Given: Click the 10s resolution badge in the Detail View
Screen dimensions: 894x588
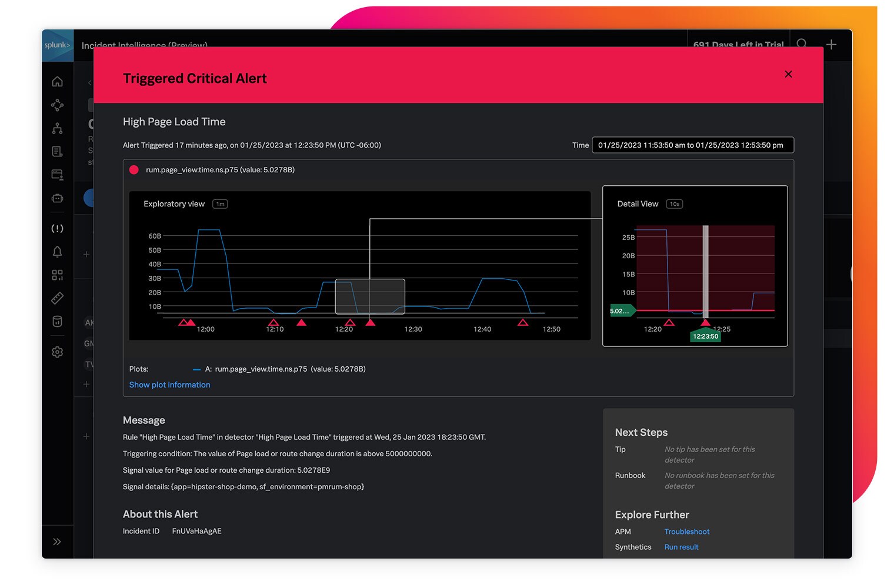Looking at the screenshot, I should pyautogui.click(x=674, y=204).
